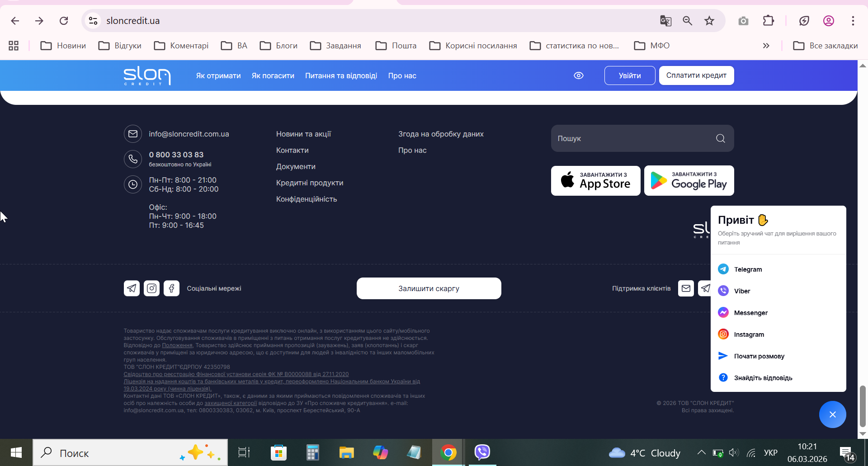This screenshot has width=868, height=466.
Task: Open the Chrome three-dot menu
Action: click(853, 21)
